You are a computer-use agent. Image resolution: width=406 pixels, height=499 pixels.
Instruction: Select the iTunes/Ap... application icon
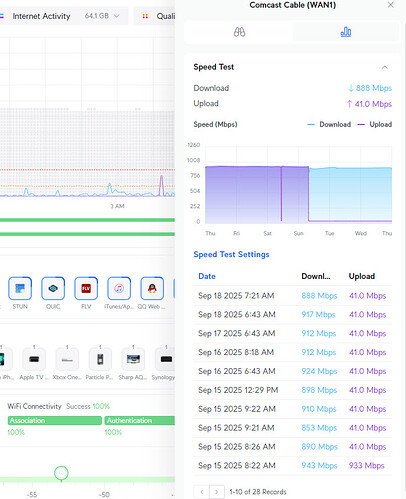pyautogui.click(x=119, y=288)
